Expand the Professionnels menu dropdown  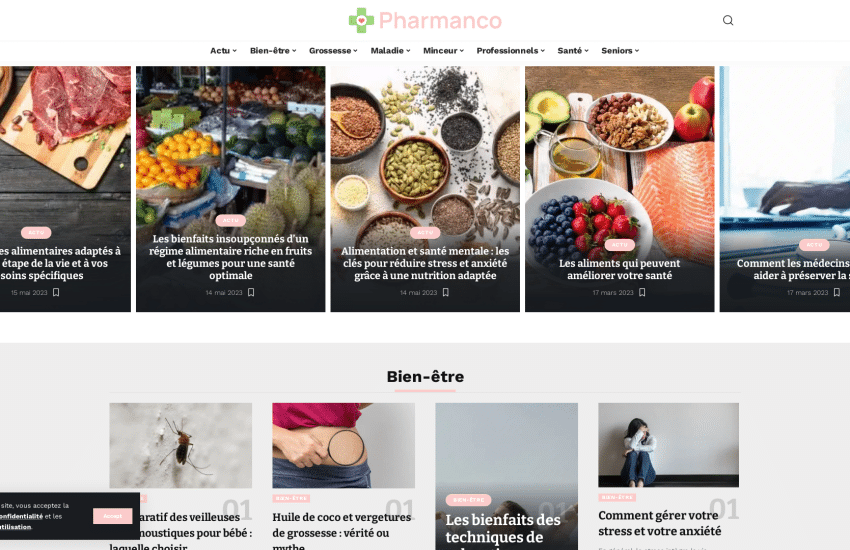point(510,50)
